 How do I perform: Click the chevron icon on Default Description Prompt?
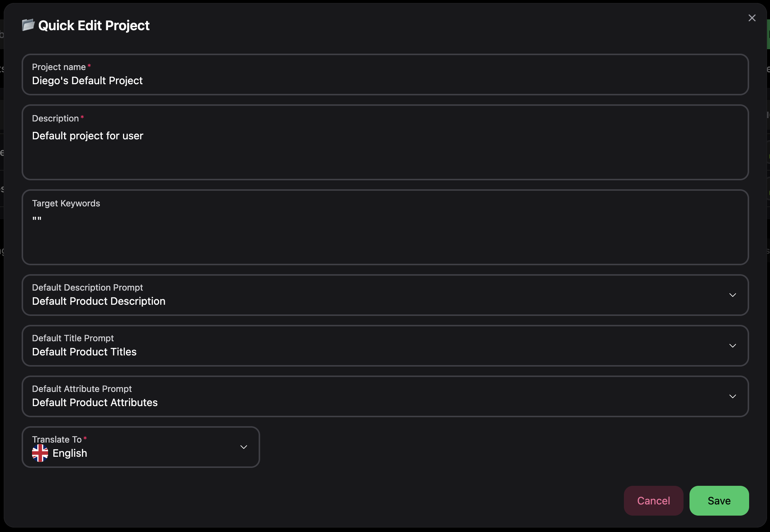click(732, 295)
